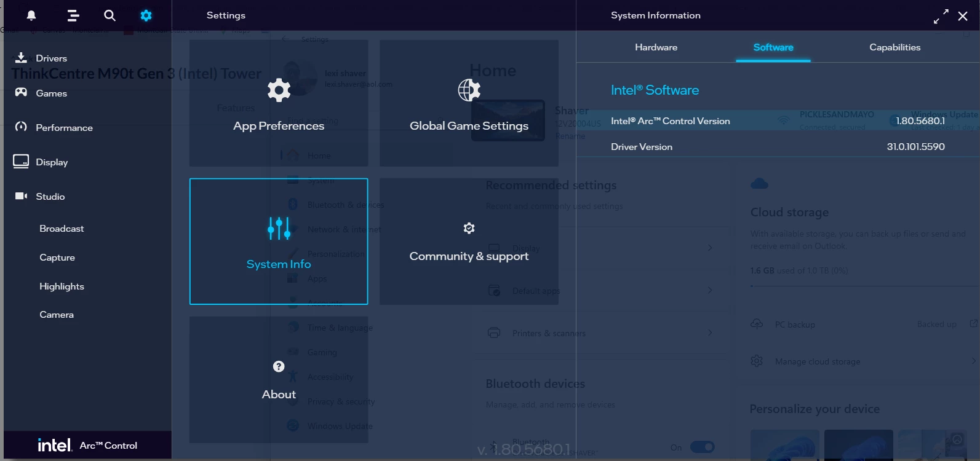
Task: Open the notifications bell icon
Action: (31, 15)
